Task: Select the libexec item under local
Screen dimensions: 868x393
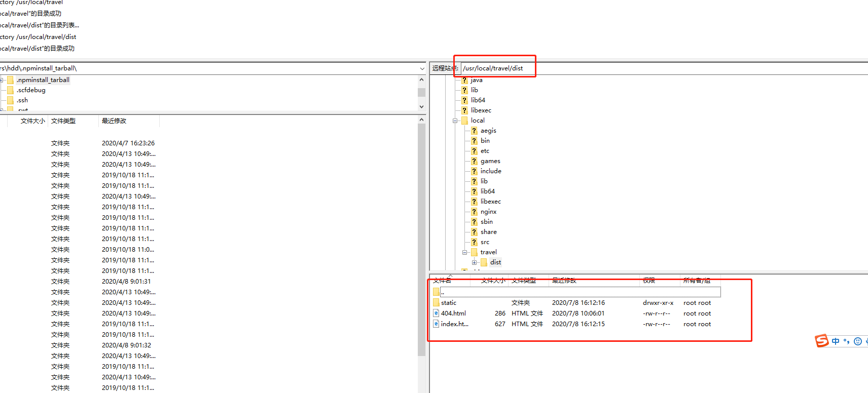Action: coord(491,202)
